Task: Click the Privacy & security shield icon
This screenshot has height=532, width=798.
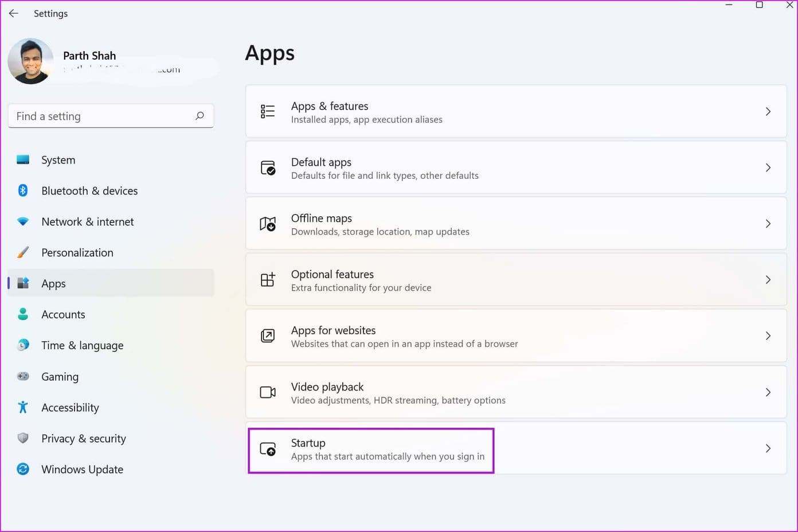Action: [x=23, y=438]
